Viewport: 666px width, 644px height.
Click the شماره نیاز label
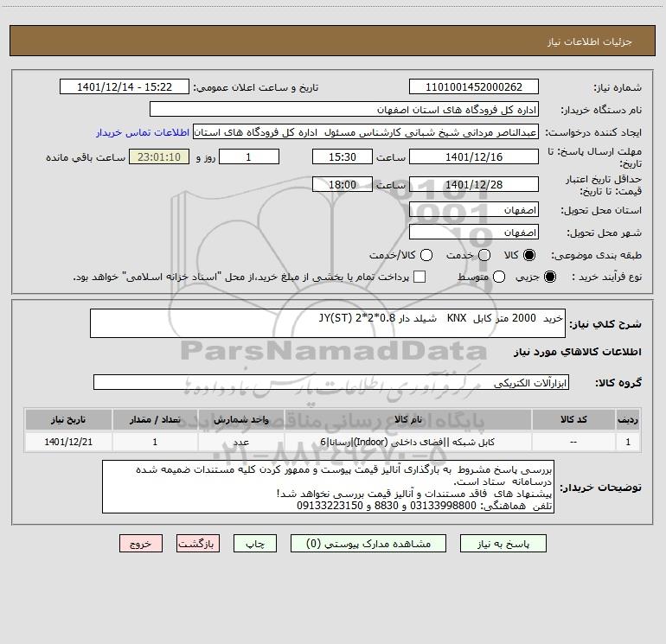coord(618,88)
